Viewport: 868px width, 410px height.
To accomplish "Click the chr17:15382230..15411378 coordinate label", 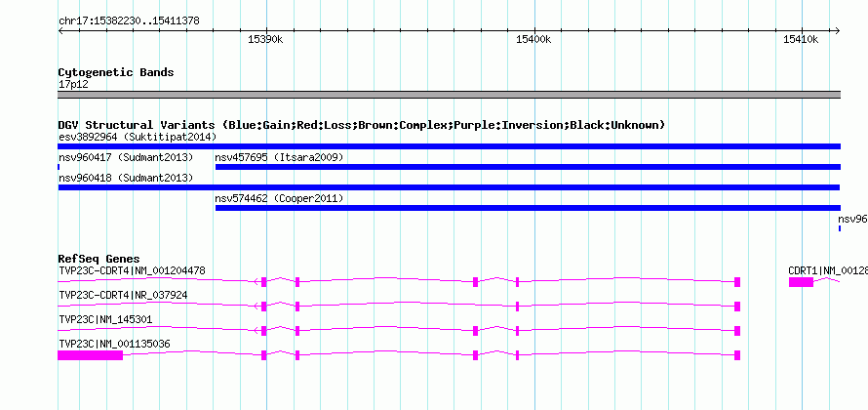I will 129,21.
